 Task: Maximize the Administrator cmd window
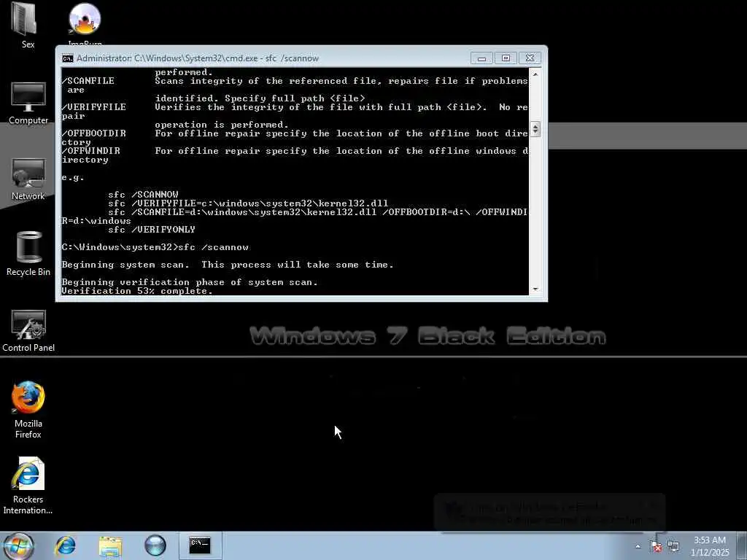pyautogui.click(x=506, y=58)
